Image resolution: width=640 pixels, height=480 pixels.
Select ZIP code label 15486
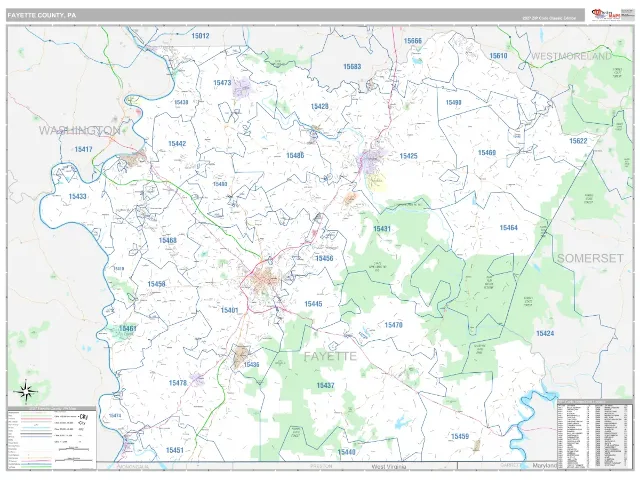[295, 156]
